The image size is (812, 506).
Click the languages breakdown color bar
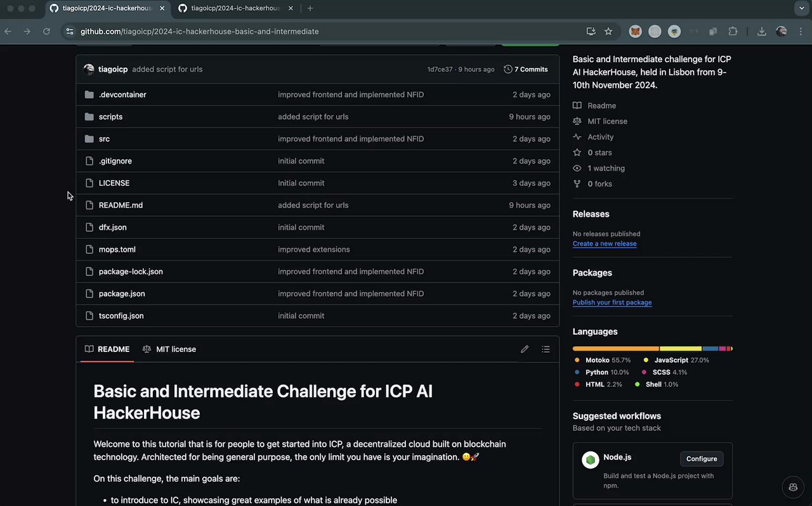point(652,349)
